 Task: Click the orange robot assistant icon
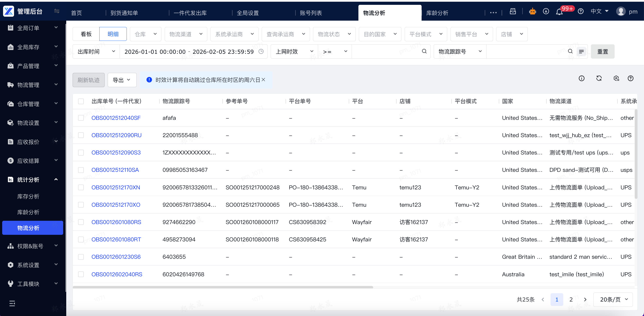point(533,11)
